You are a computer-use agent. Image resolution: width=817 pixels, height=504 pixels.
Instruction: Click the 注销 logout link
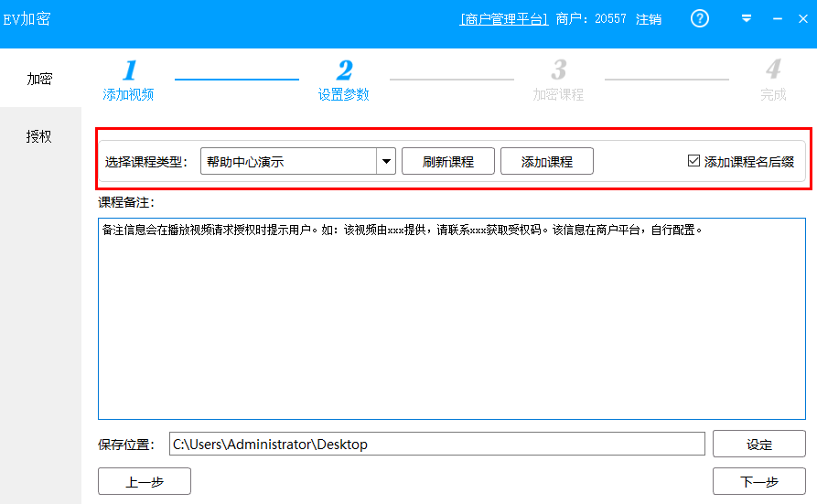point(649,19)
